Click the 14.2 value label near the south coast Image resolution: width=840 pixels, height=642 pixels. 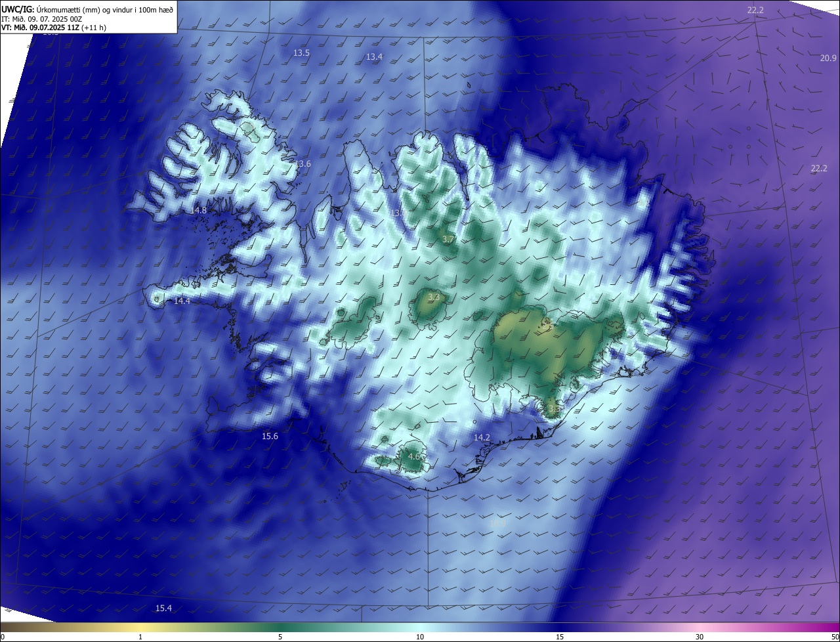[482, 437]
